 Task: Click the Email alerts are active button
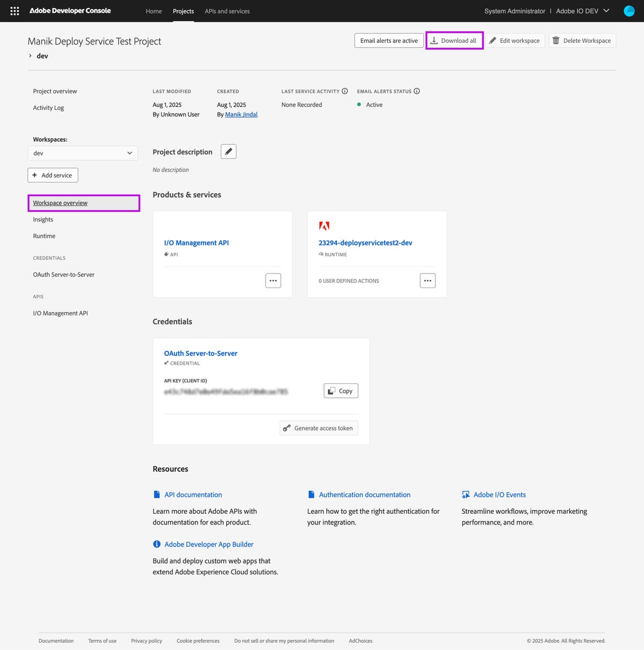point(389,40)
